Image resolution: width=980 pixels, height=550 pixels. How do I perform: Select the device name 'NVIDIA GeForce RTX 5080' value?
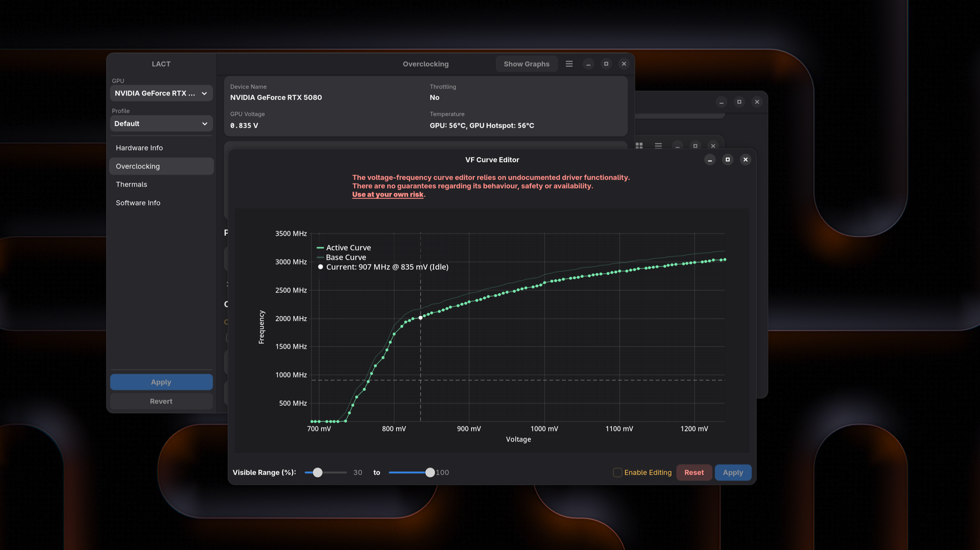(276, 97)
